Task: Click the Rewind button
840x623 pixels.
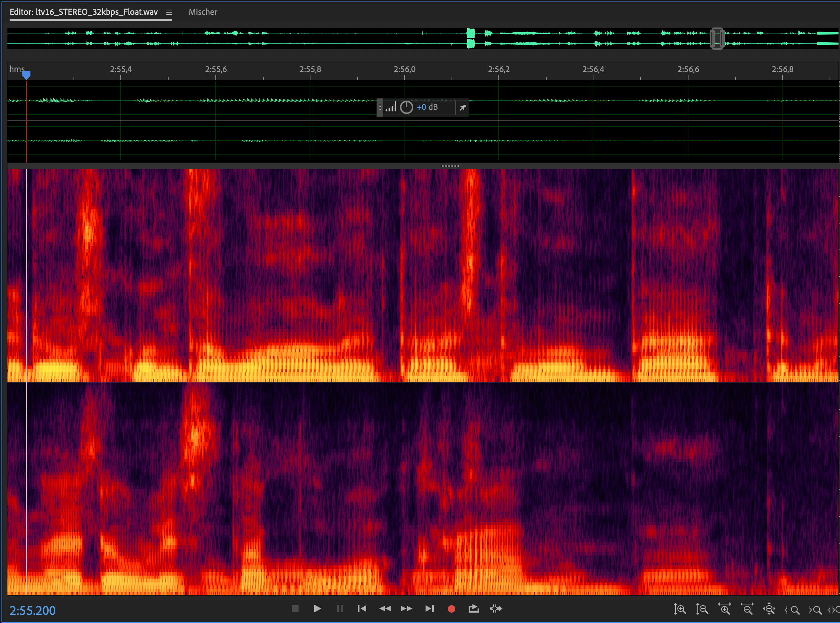Action: [385, 608]
